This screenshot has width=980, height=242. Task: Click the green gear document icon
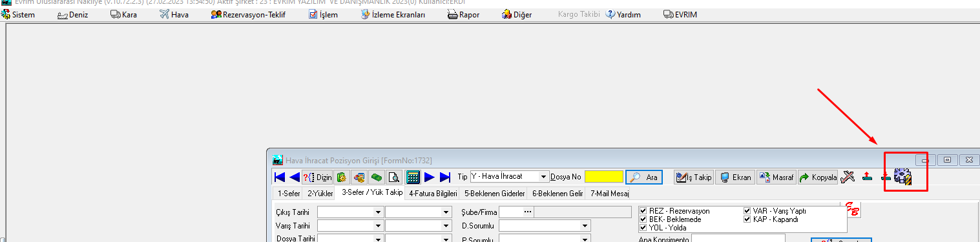[x=342, y=177]
